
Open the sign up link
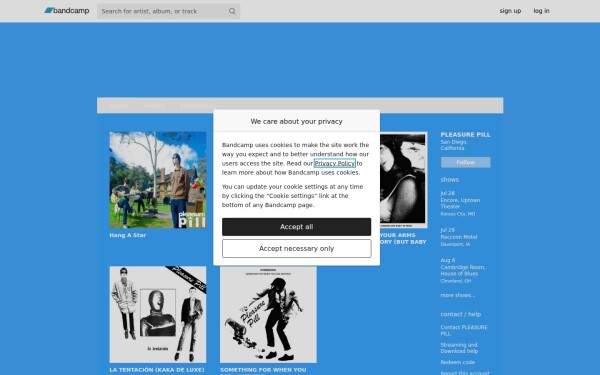pyautogui.click(x=510, y=11)
